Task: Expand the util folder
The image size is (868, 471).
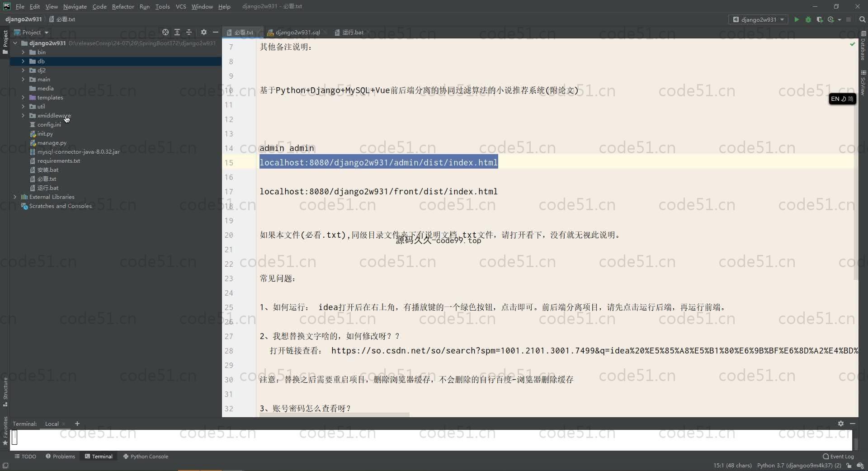Action: tap(23, 107)
